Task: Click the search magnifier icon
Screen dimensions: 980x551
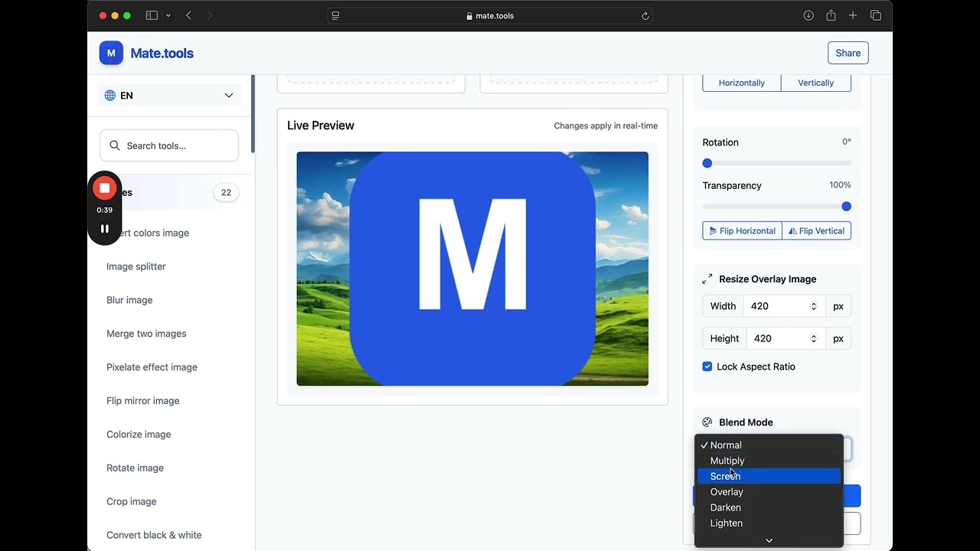Action: click(x=115, y=145)
